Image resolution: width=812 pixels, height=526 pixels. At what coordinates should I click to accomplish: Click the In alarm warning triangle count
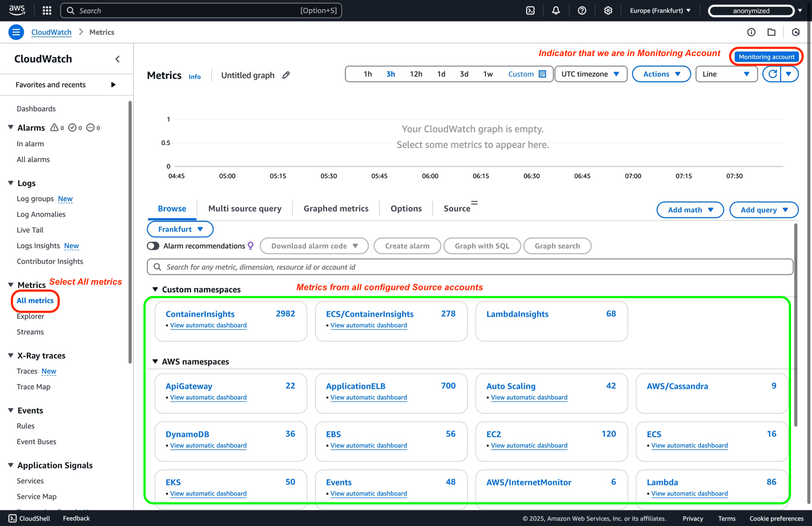pyautogui.click(x=57, y=128)
